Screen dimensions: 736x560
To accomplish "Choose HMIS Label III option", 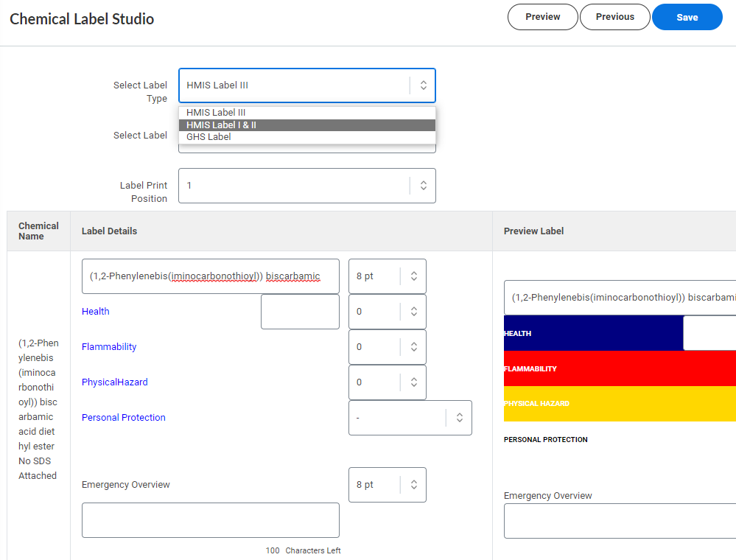I will point(307,113).
